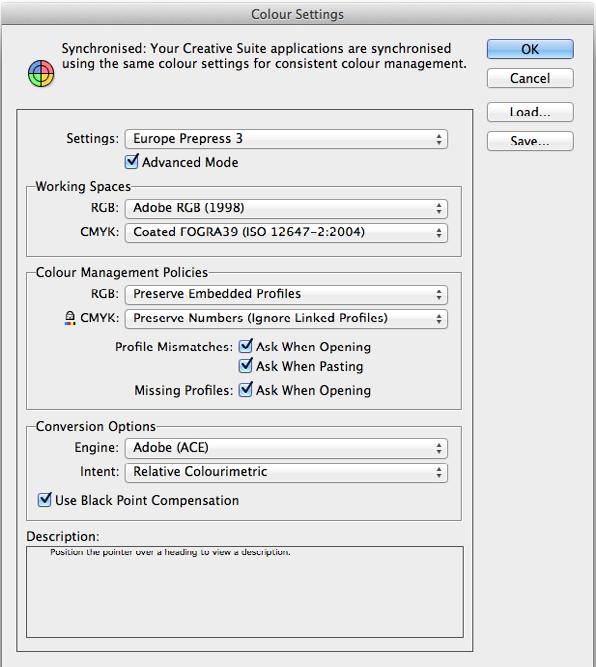Image resolution: width=596 pixels, height=667 pixels.
Task: Click the Engine label
Action: pyautogui.click(x=96, y=448)
